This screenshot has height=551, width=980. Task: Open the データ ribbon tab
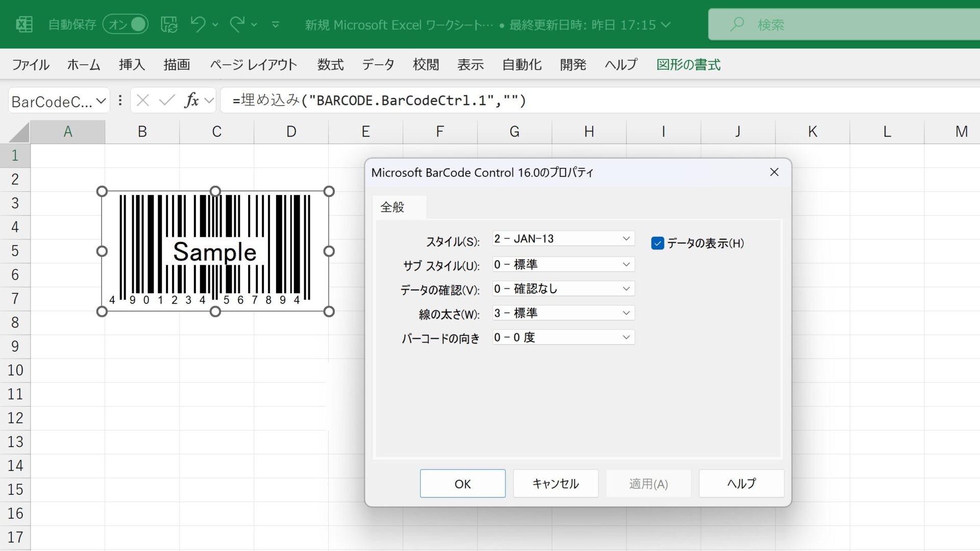pyautogui.click(x=378, y=65)
